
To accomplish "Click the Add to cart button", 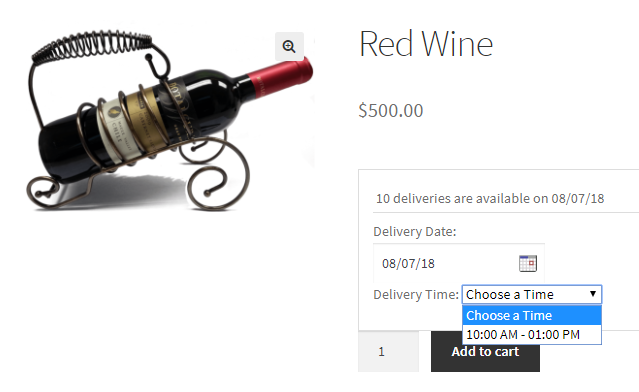I will click(485, 351).
